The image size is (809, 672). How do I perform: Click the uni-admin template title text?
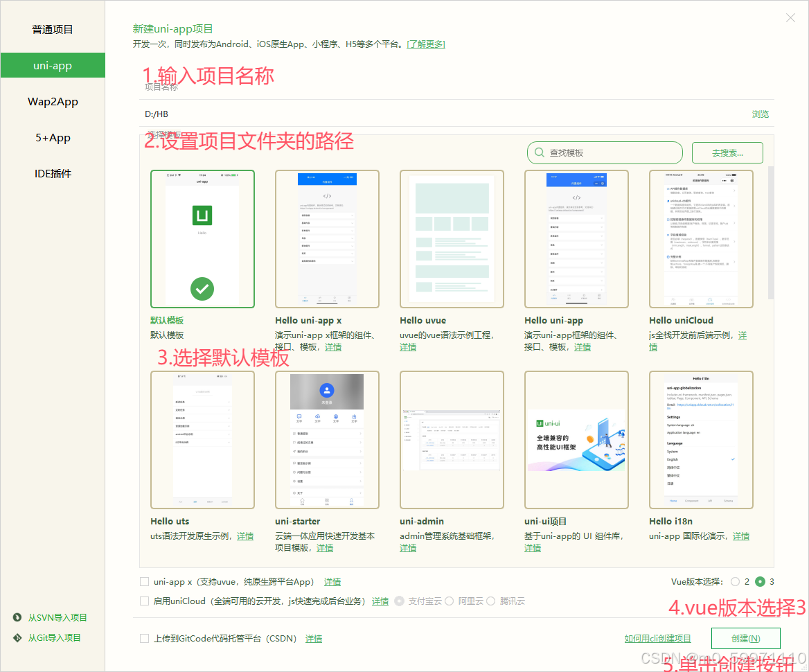(422, 521)
